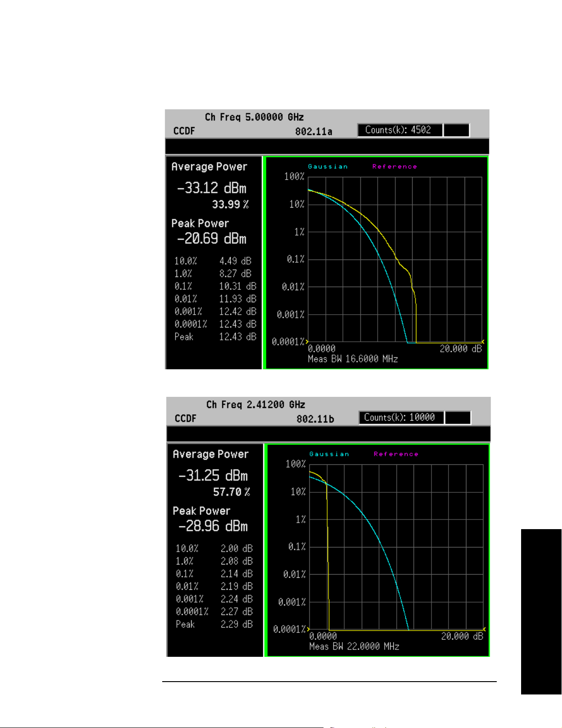Select the 802.11b standard label
The height and width of the screenshot is (728, 562).
pos(315,419)
